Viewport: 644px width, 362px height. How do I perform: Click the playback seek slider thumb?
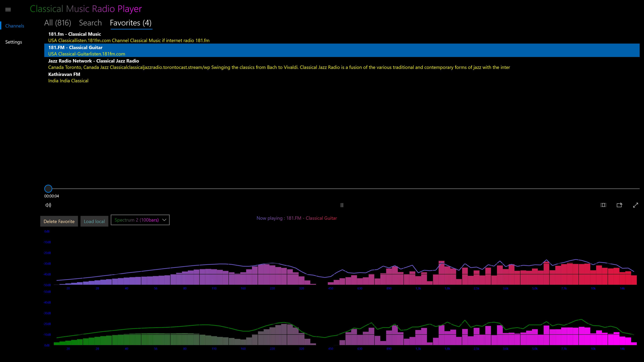[48, 189]
